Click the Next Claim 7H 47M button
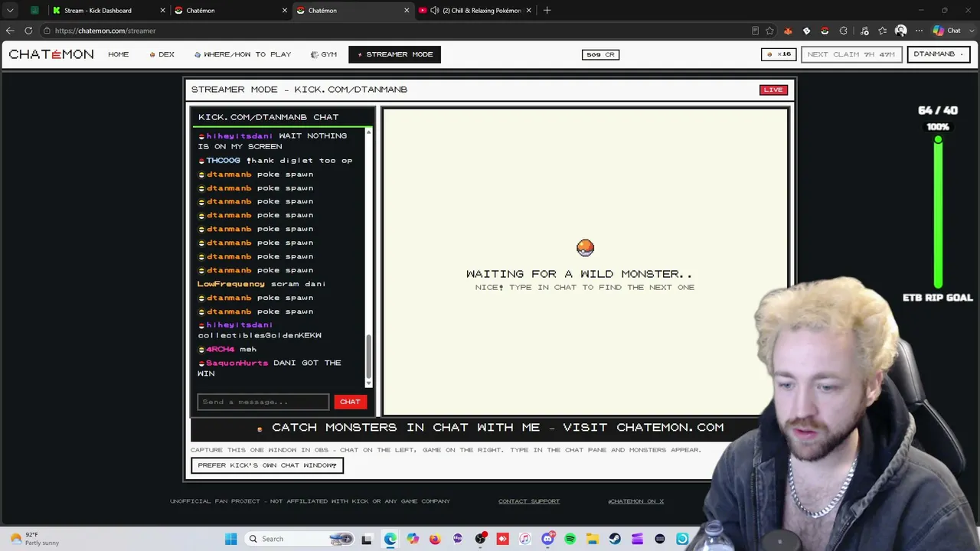Viewport: 980px width, 551px height. (x=851, y=54)
